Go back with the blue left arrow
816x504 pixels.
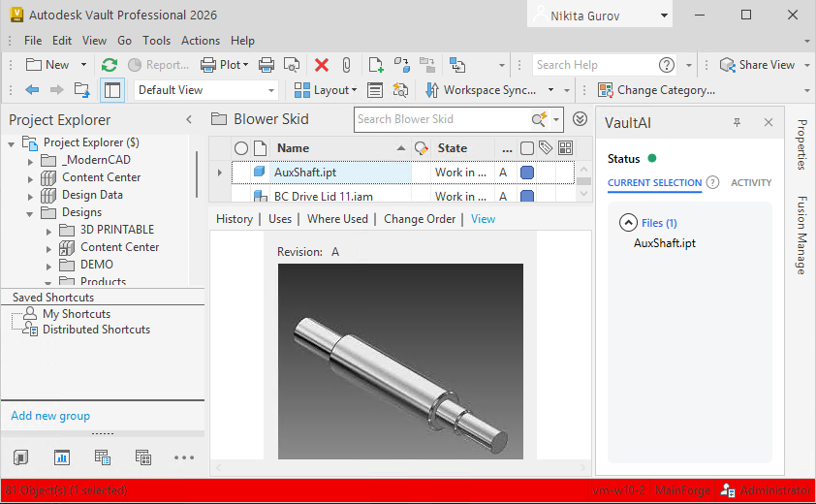[32, 89]
